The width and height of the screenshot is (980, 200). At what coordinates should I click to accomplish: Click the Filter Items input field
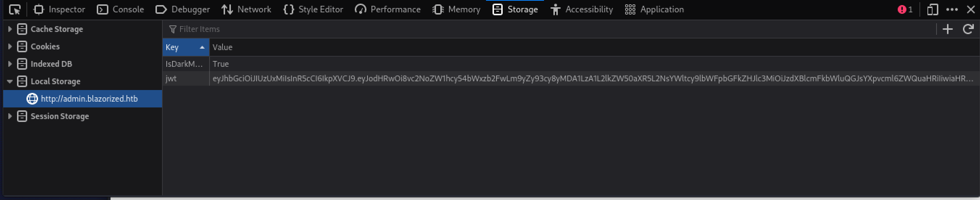[533, 29]
